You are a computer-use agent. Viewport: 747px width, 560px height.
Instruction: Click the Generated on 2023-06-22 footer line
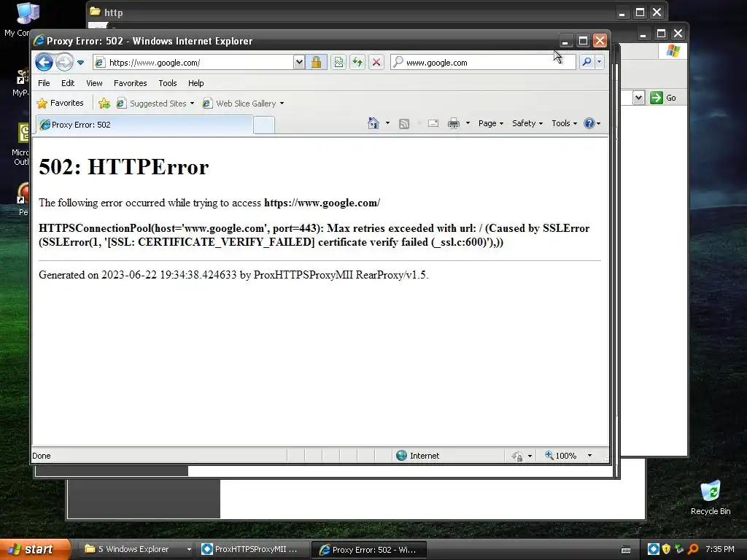(x=233, y=275)
